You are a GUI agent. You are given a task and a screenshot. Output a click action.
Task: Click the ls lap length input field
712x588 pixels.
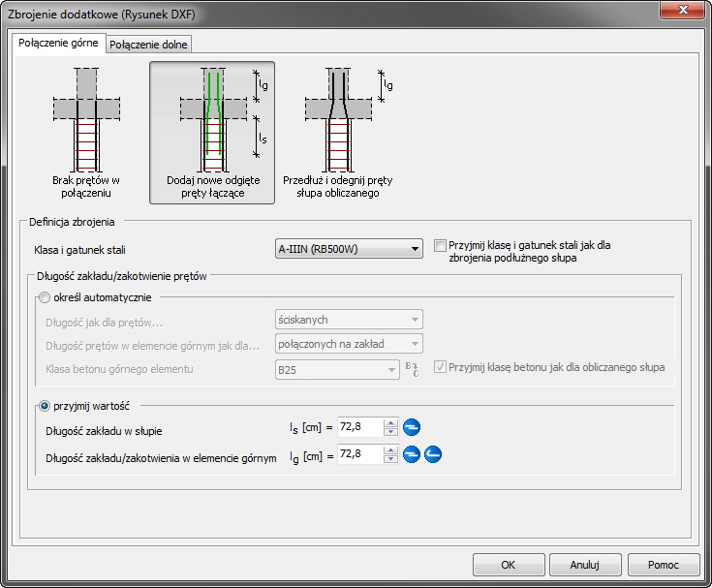(358, 427)
